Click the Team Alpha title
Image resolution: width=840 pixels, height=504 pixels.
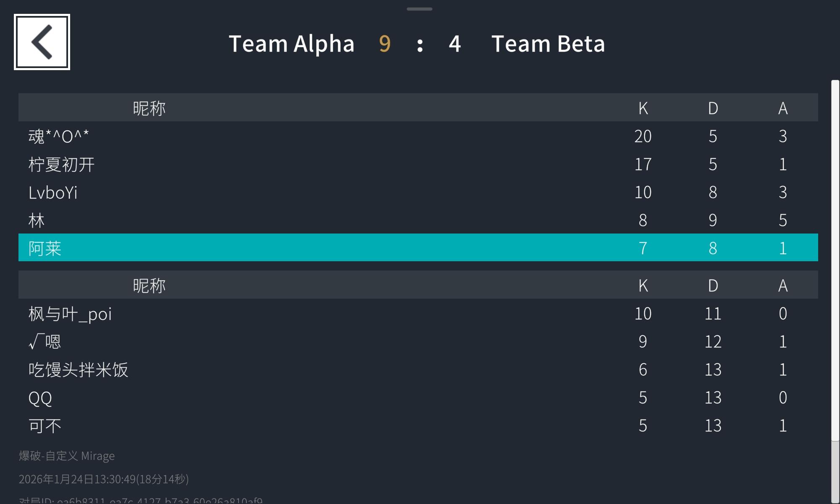tap(291, 44)
